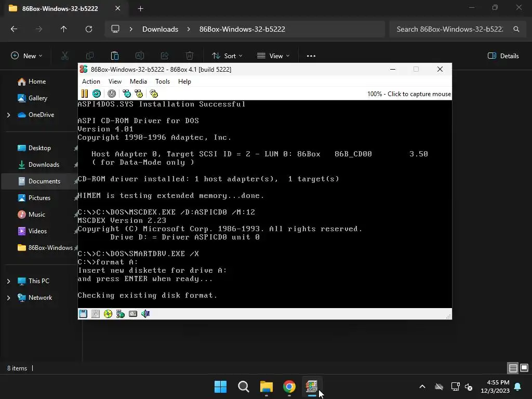This screenshot has width=532, height=399.
Task: Open the notification bell in taskbar
Action: tap(518, 387)
